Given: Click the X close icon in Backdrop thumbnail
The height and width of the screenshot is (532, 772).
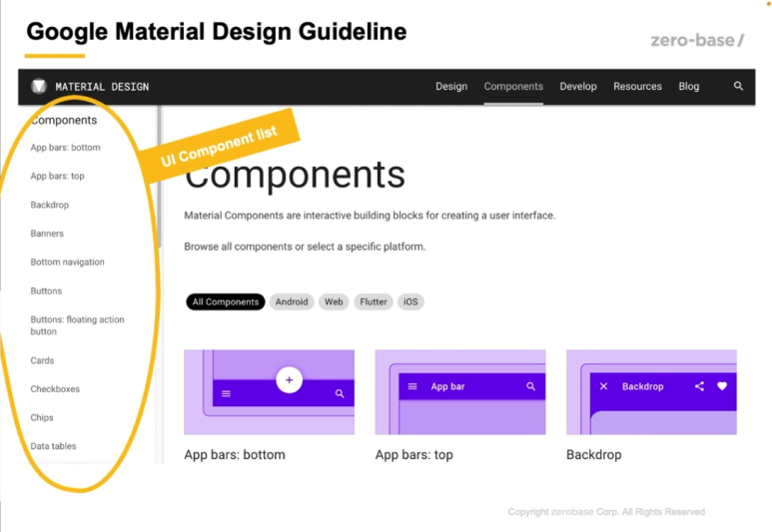Looking at the screenshot, I should (x=603, y=386).
